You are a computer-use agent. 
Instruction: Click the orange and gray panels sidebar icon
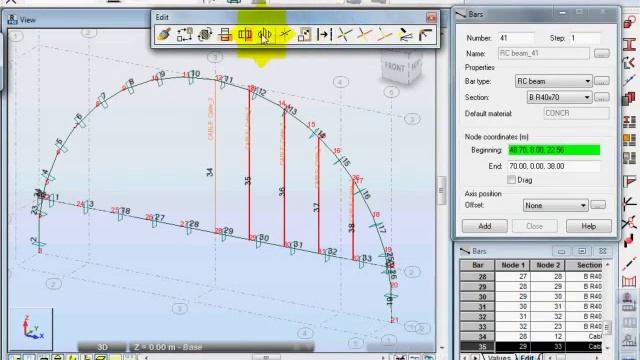click(x=630, y=140)
